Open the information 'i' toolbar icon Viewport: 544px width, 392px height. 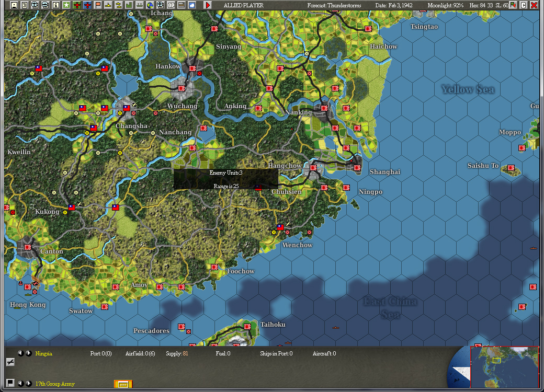coord(56,5)
